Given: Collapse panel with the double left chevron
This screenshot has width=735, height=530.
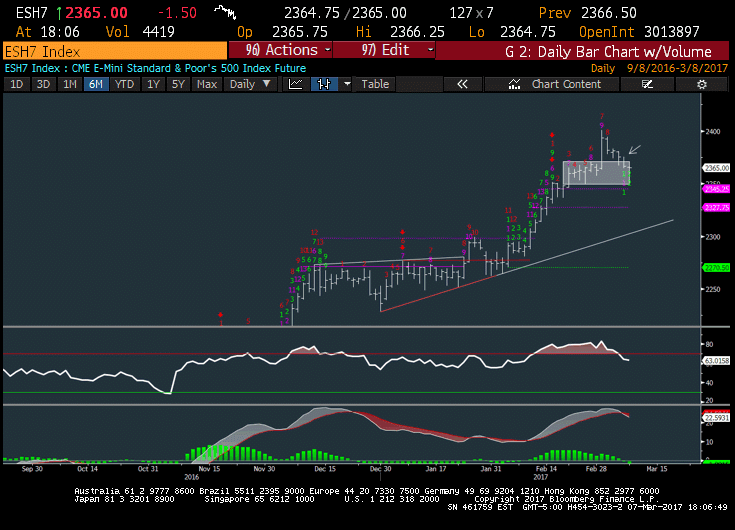Looking at the screenshot, I should (462, 84).
